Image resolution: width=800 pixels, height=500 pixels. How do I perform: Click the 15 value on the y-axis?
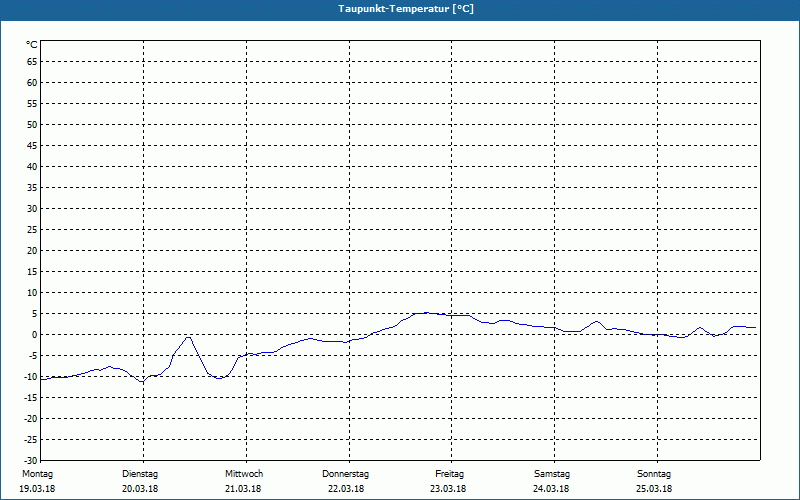(32, 271)
